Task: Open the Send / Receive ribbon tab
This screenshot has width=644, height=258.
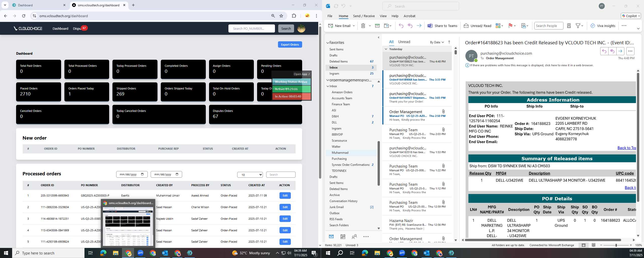Action: tap(364, 16)
